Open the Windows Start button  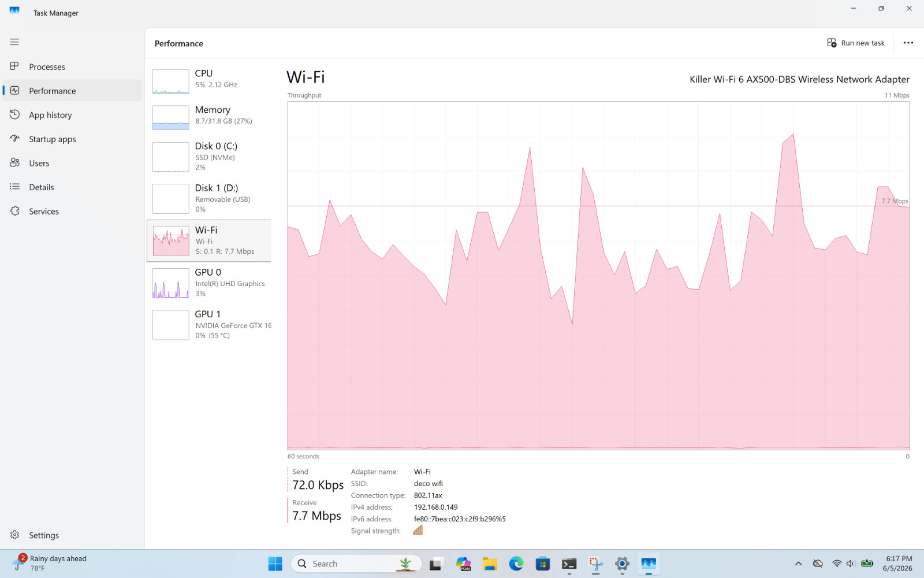(x=275, y=564)
